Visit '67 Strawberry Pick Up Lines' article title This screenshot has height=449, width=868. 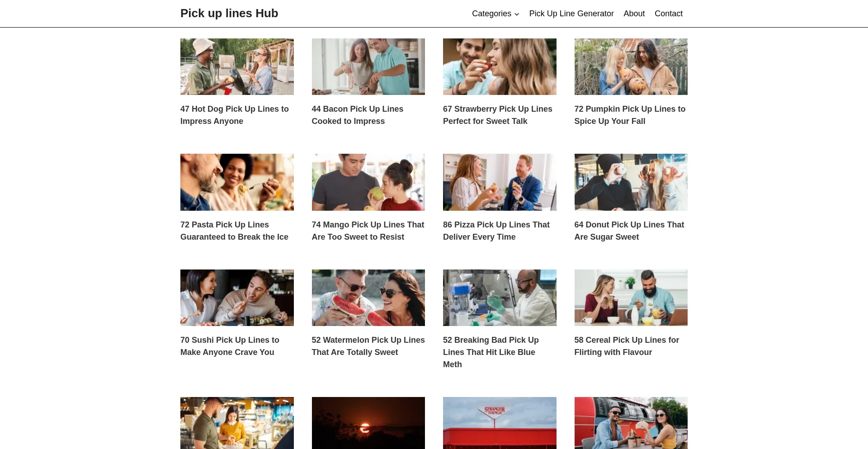[498, 115]
